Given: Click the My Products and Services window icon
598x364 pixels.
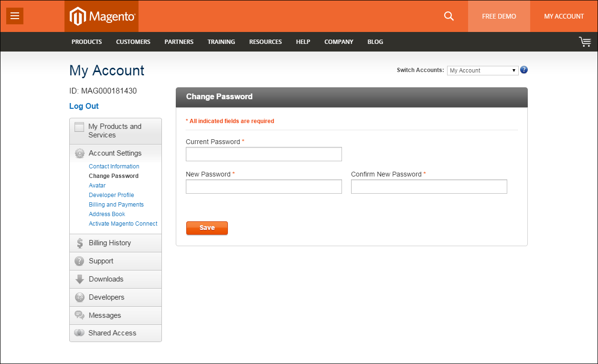Looking at the screenshot, I should 79,127.
